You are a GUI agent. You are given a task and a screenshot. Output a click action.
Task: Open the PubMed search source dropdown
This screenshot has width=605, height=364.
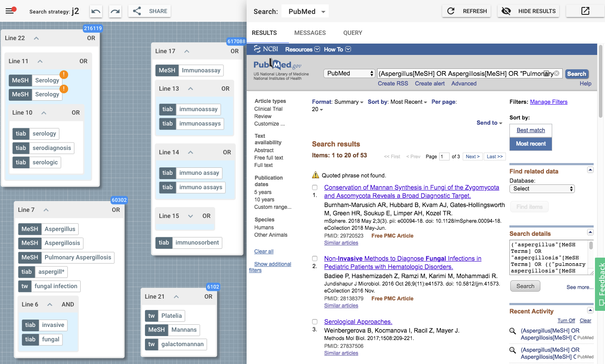coord(305,12)
